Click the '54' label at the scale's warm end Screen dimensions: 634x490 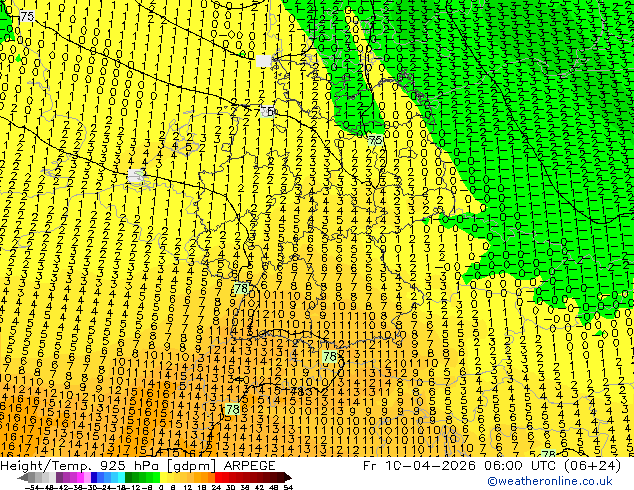click(288, 488)
